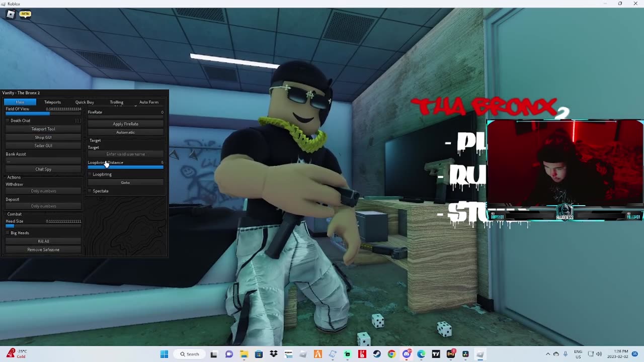Open the weather widget showing Cold

pos(16,354)
